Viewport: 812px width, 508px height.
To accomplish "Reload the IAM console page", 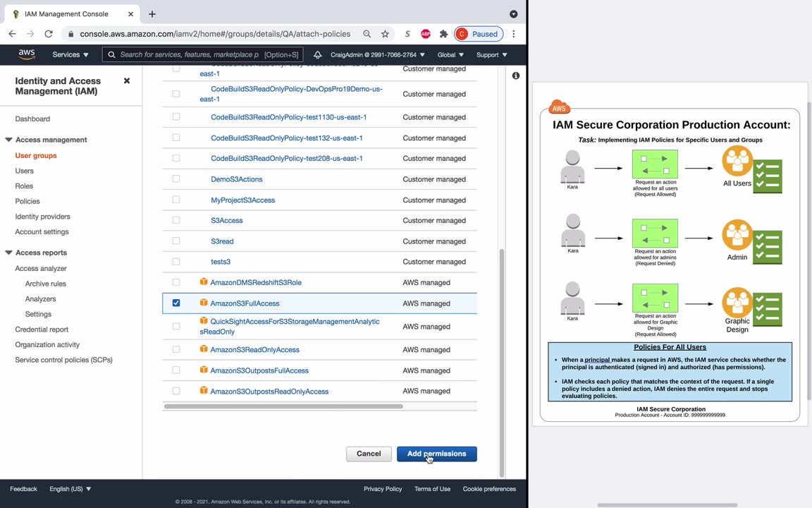I will [49, 34].
